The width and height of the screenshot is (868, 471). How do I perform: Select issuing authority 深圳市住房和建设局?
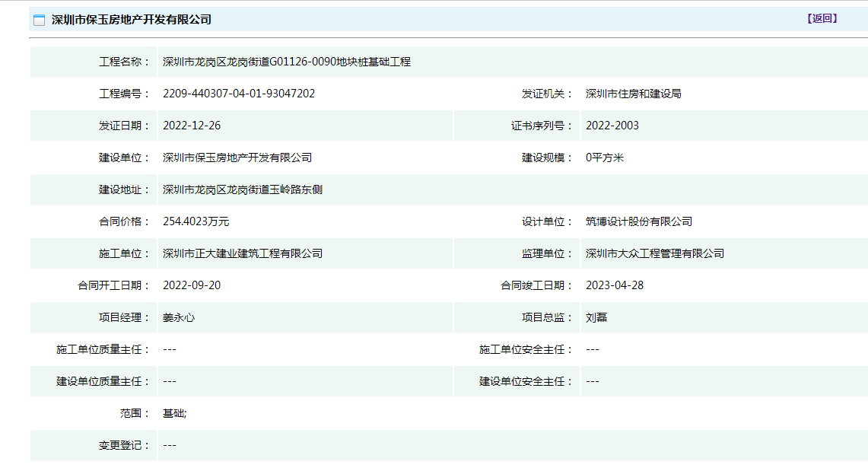point(633,94)
